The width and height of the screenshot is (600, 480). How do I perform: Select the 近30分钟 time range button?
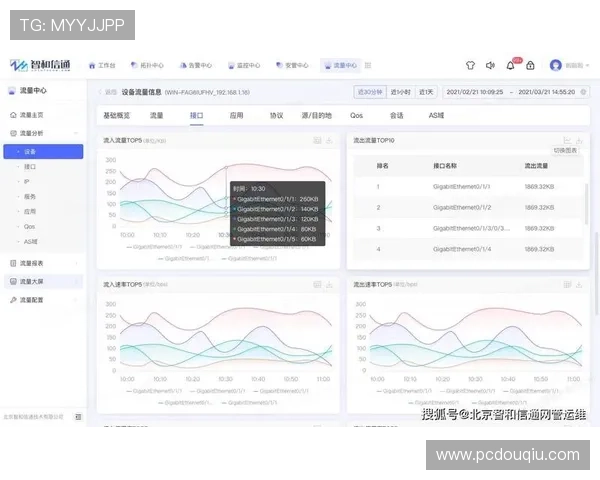(x=370, y=92)
